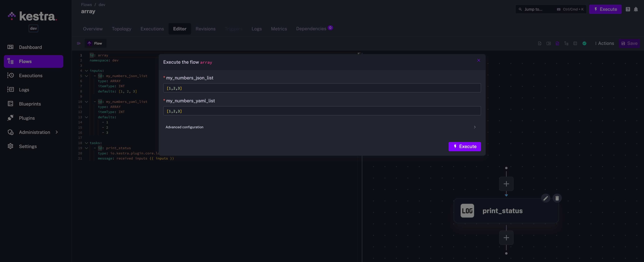Open the Executions tab

(152, 29)
